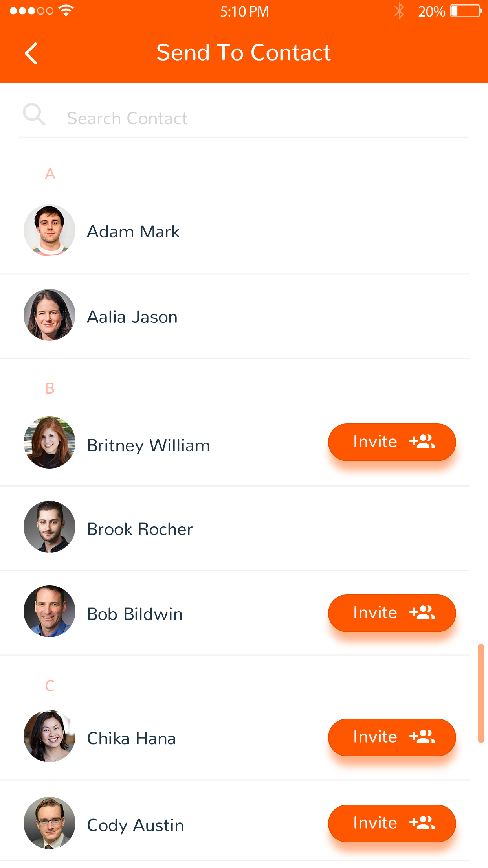Invite Britney William

(x=392, y=442)
